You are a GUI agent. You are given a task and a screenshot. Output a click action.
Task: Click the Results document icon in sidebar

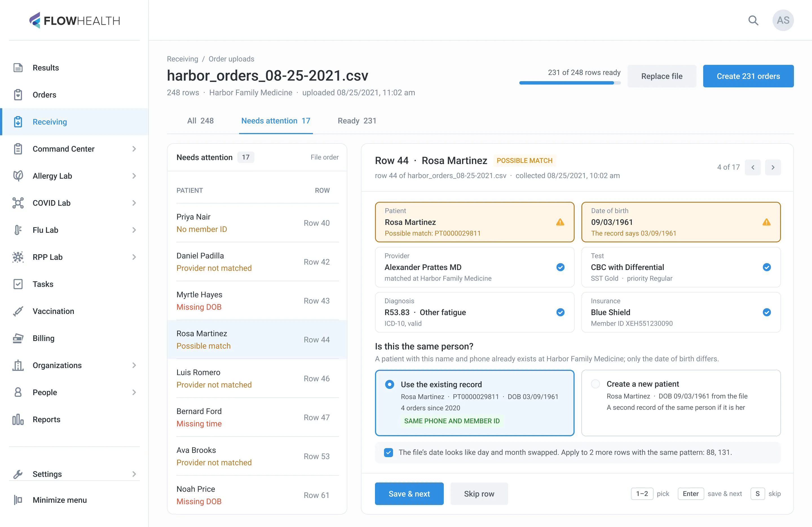(18, 68)
